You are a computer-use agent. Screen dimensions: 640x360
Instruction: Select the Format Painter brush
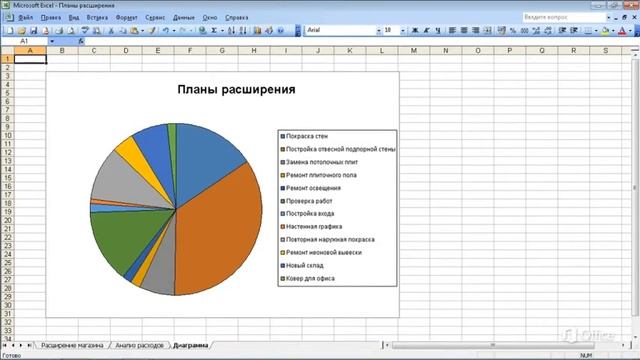tap(152, 30)
